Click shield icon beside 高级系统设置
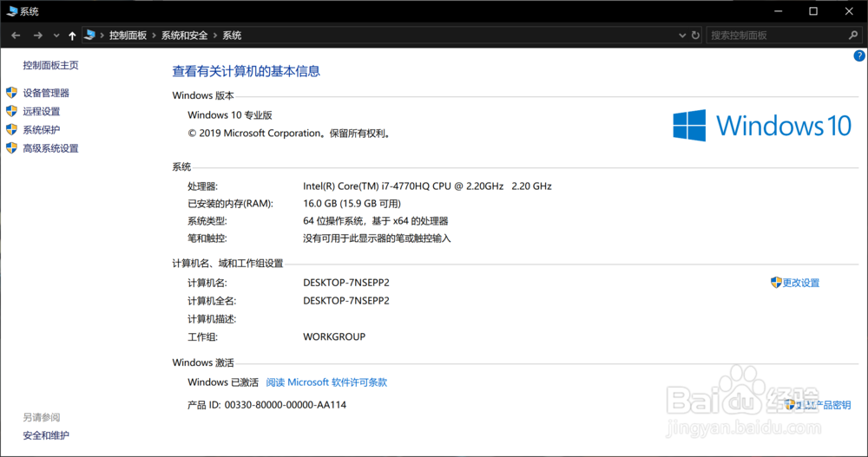 pyautogui.click(x=11, y=147)
